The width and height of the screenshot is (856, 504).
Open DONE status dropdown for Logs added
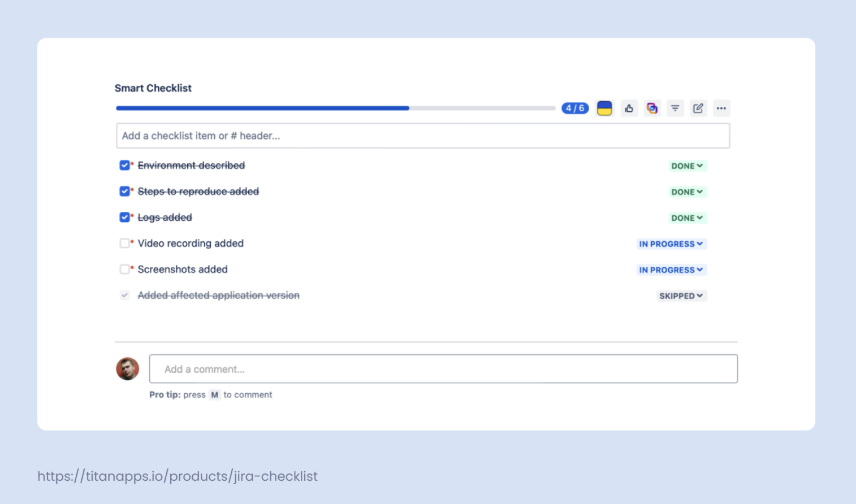[x=686, y=218]
